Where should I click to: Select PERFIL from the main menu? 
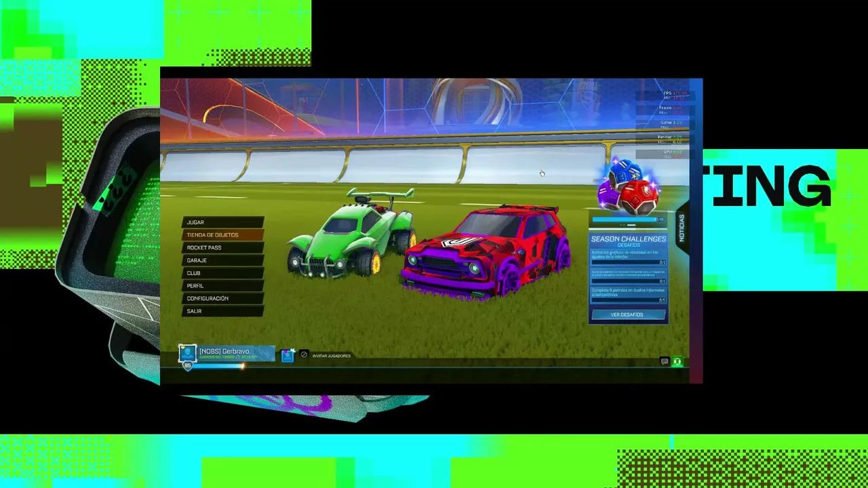(222, 286)
